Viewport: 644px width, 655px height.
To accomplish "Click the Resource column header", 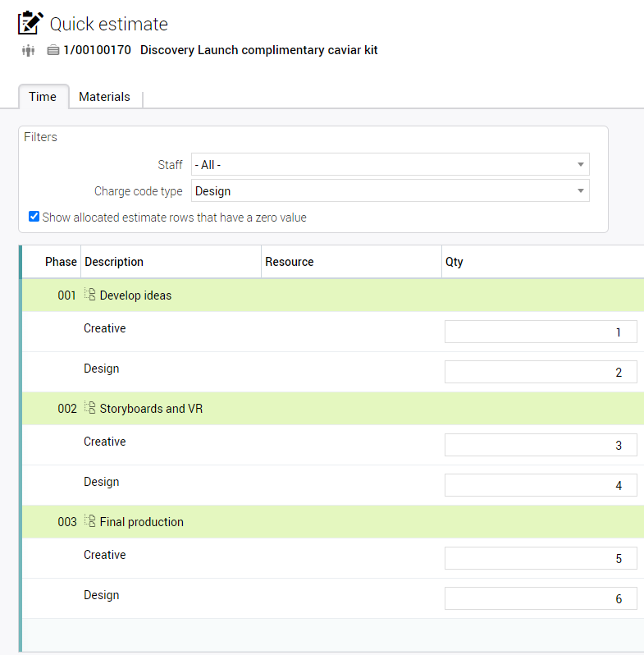I will tap(289, 262).
